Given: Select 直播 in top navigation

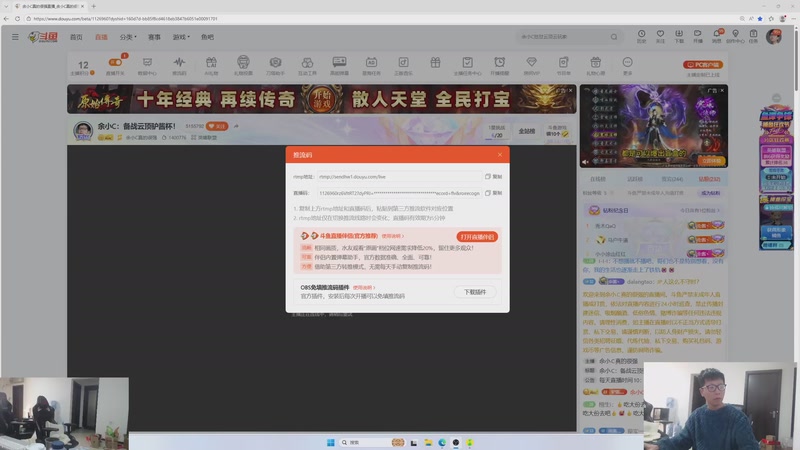Looking at the screenshot, I should click(101, 37).
